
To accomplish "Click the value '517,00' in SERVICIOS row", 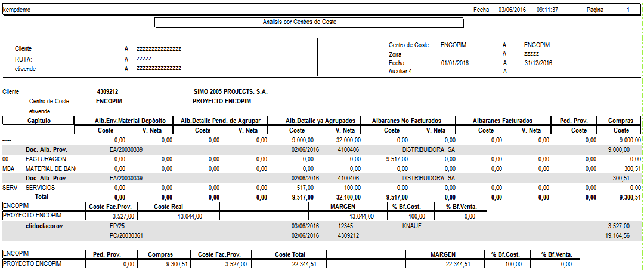I will (x=305, y=188).
